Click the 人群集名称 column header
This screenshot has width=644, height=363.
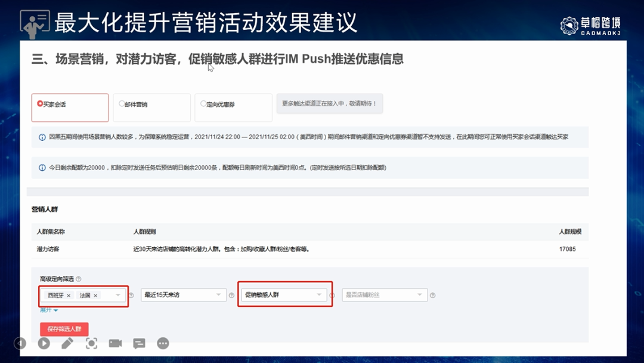[51, 232]
